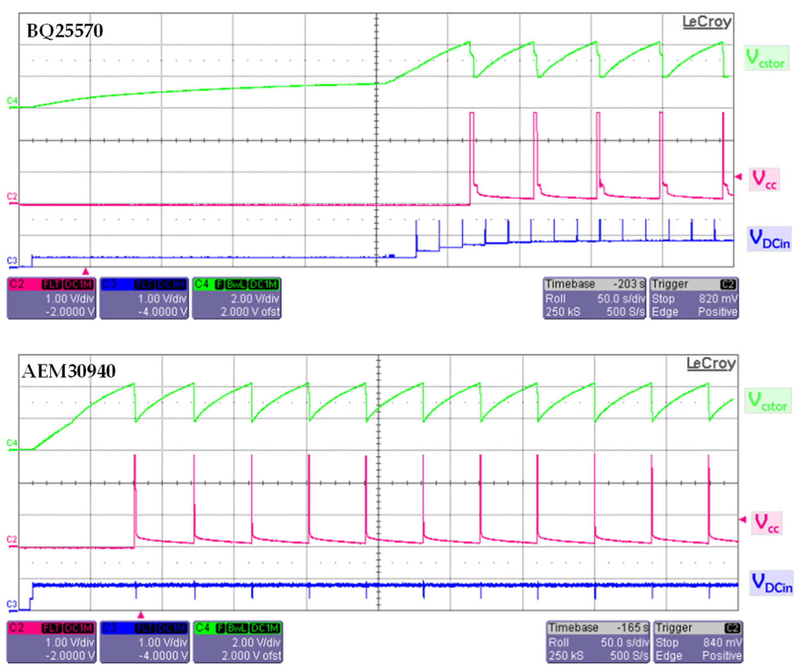800x672 pixels.
Task: Click the C2 channel box in the BQ25570 capture
Action: 51,298
